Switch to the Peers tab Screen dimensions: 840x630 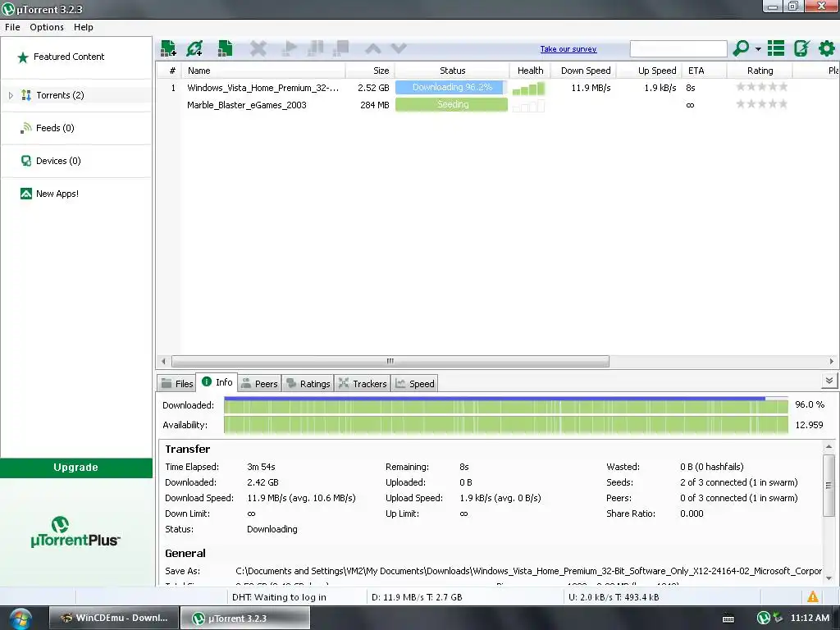pyautogui.click(x=259, y=384)
